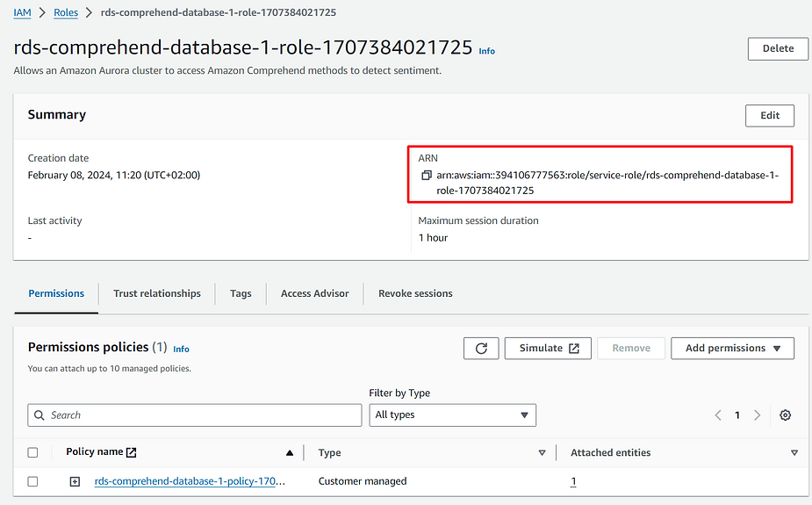This screenshot has height=505, width=812.
Task: Open the rds-comprehend-database-1-policy link
Action: click(190, 481)
